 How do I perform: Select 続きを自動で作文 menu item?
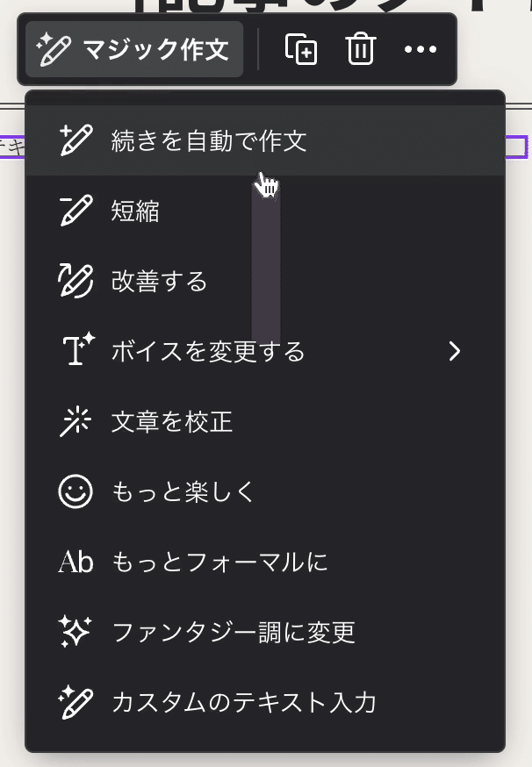pos(209,140)
